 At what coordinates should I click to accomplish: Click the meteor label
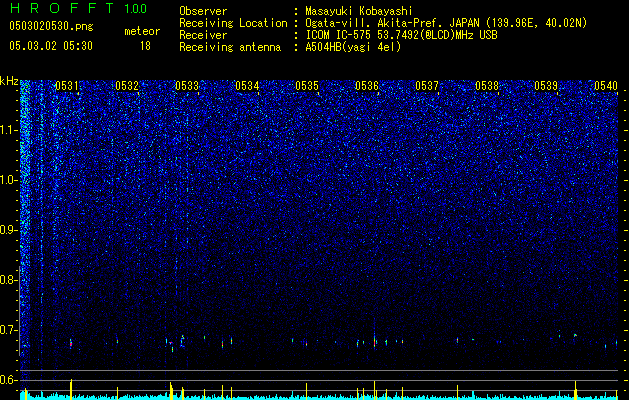[142, 31]
